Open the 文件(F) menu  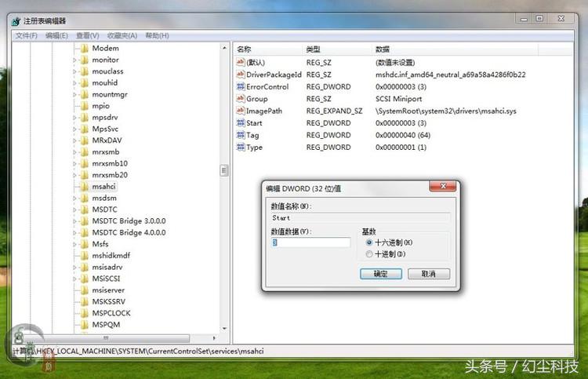point(26,35)
